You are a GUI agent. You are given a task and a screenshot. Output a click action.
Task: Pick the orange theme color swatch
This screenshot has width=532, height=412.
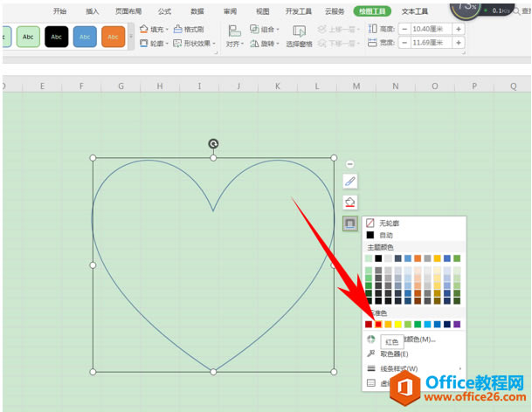(418, 258)
